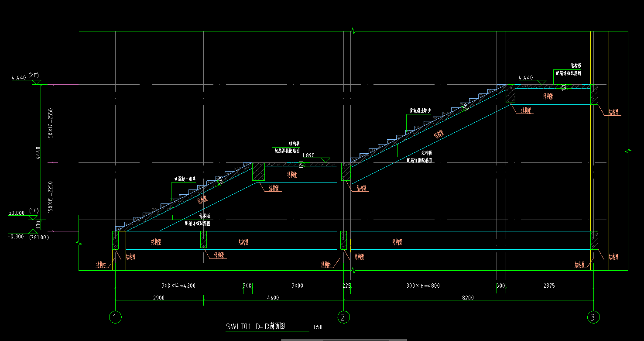
Task: Select the '2875' dimension text
Action: (x=549, y=286)
